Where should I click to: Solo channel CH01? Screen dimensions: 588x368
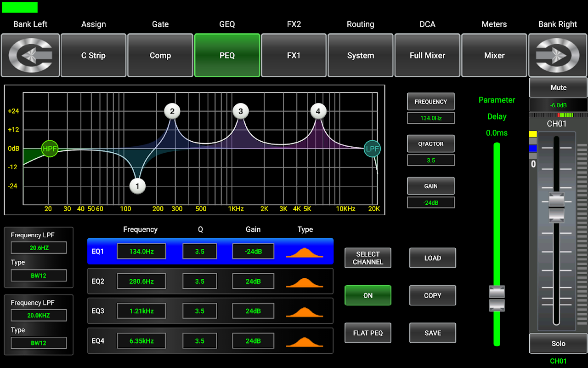click(x=558, y=344)
